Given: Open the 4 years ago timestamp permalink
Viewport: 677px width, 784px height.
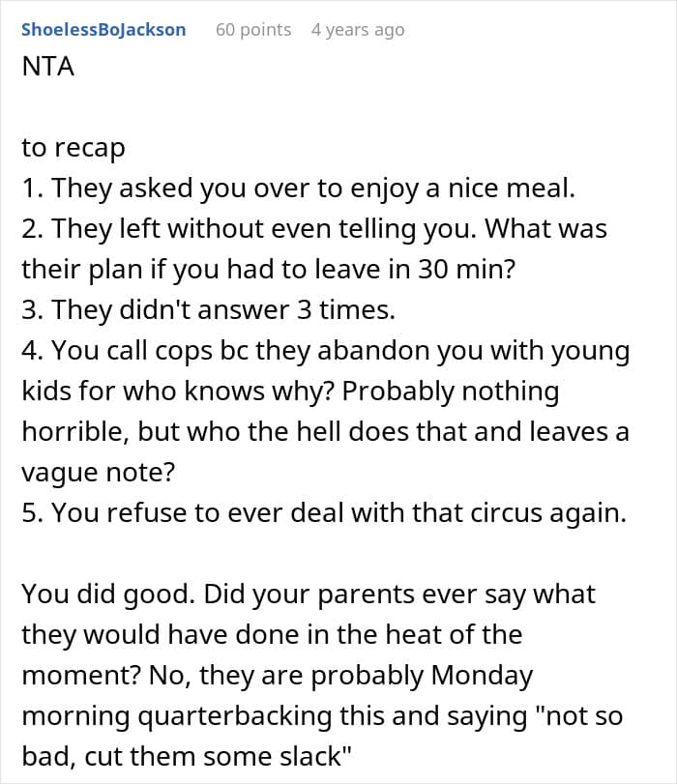Looking at the screenshot, I should point(358,30).
